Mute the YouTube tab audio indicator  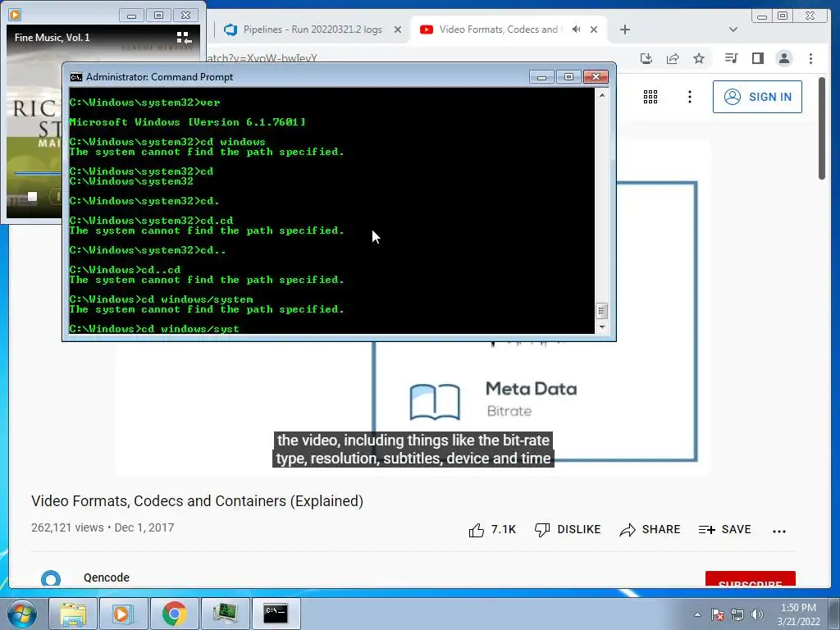pyautogui.click(x=577, y=30)
